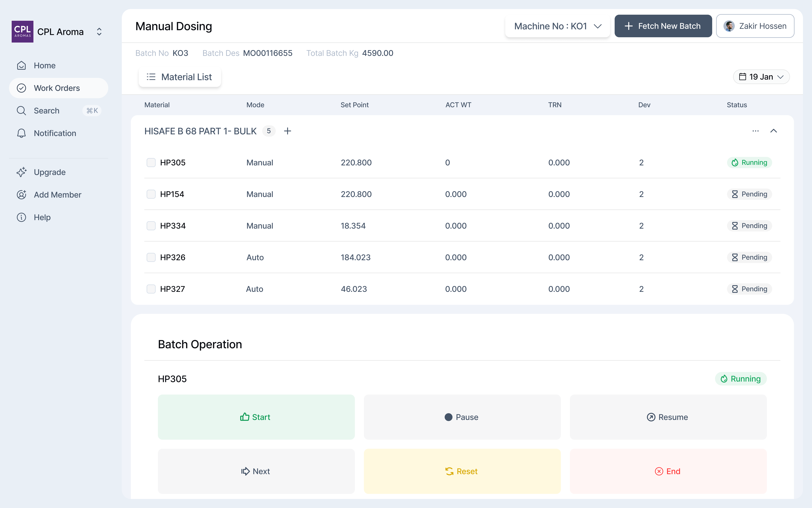This screenshot has height=508, width=812.
Task: Select the Material List tab
Action: click(180, 77)
